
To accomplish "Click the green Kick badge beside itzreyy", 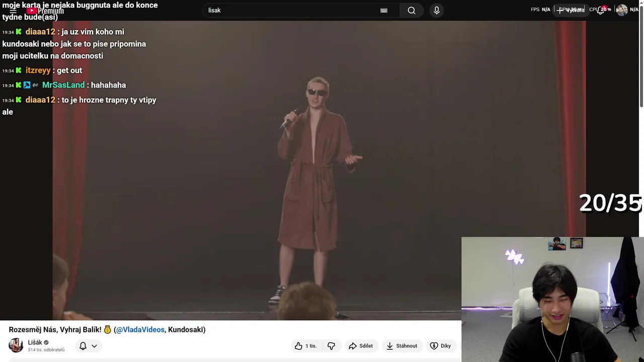I will (x=19, y=70).
